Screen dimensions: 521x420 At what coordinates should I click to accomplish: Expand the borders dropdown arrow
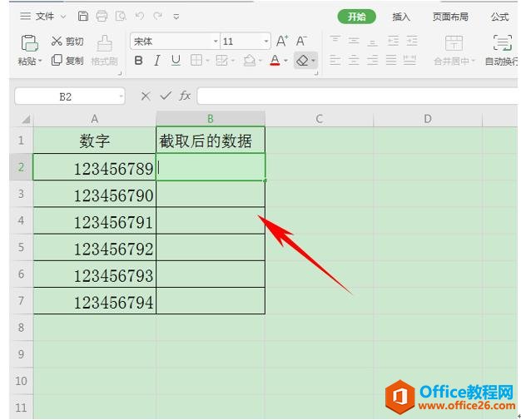point(207,61)
